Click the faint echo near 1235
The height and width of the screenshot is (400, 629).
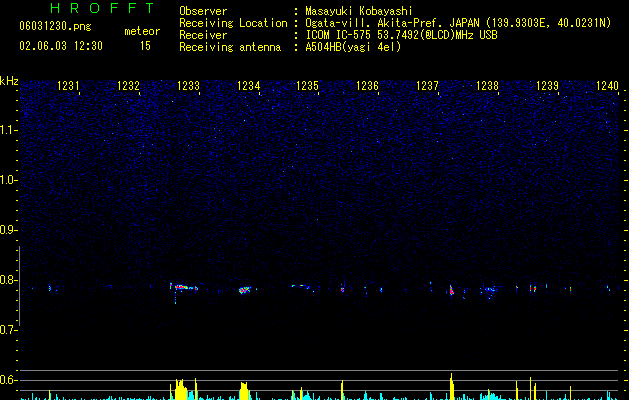[x=301, y=286]
